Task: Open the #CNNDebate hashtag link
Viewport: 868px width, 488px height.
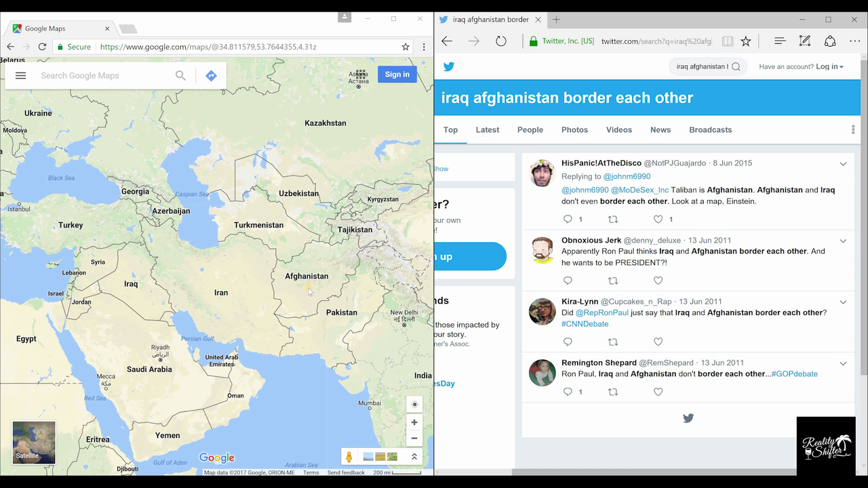Action: point(585,324)
